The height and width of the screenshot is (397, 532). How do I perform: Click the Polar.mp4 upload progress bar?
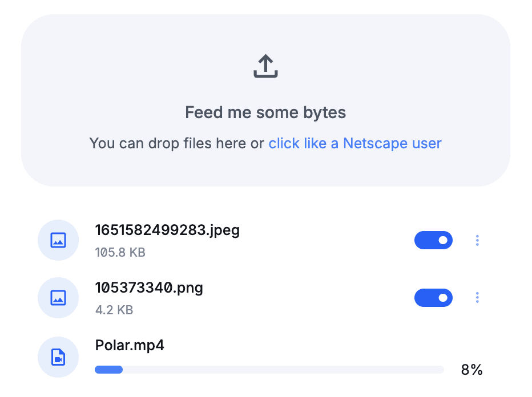click(269, 370)
